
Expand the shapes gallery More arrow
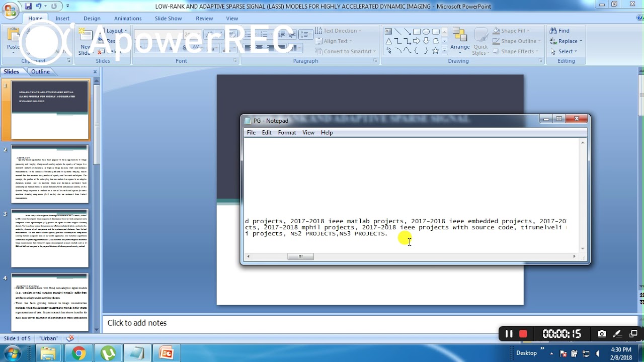click(444, 51)
